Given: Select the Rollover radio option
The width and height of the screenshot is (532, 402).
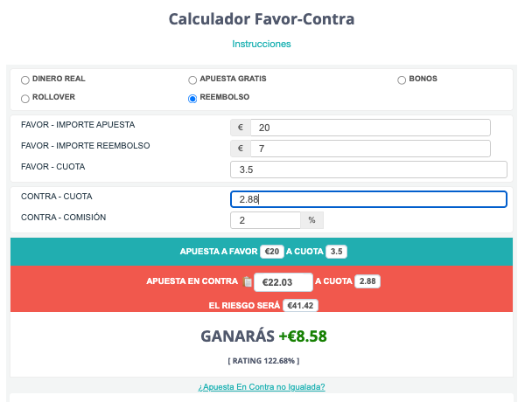Looking at the screenshot, I should [25, 99].
